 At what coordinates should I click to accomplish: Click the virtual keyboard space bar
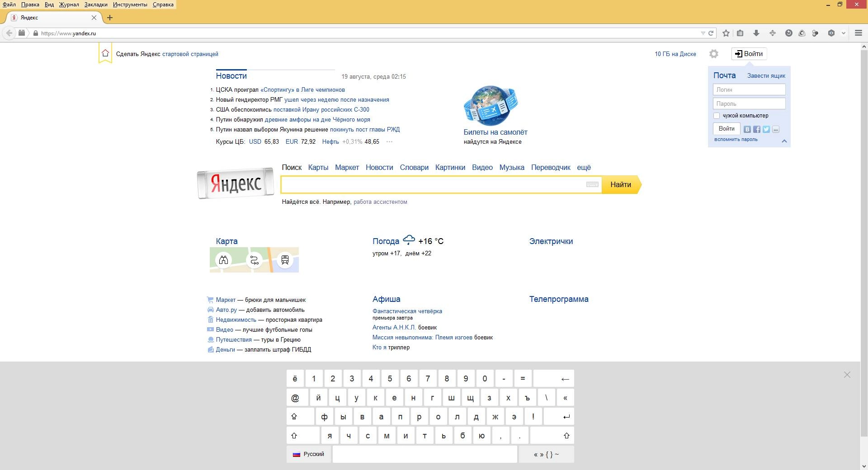coord(425,454)
